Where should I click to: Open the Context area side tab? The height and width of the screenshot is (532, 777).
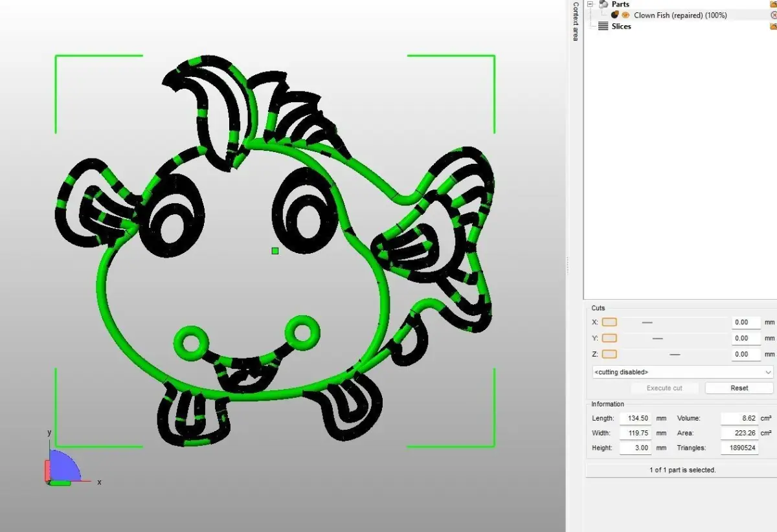coord(575,21)
